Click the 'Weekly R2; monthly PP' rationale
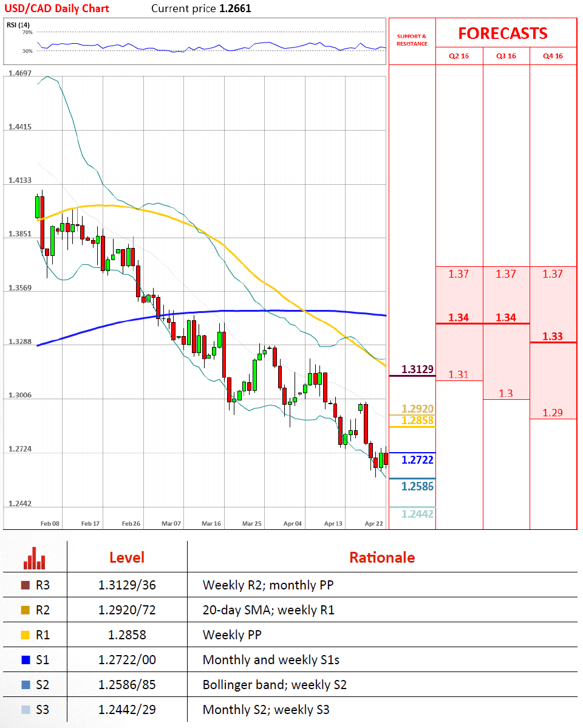 tap(268, 585)
